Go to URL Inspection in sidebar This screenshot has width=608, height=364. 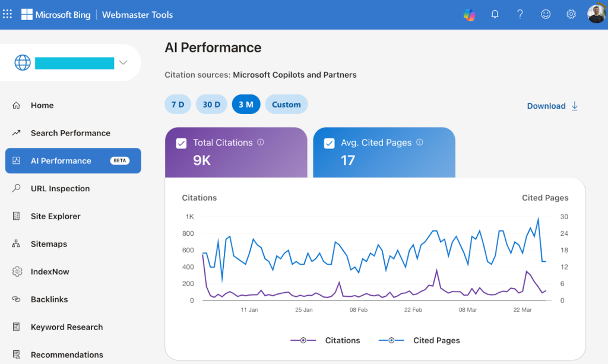(60, 188)
